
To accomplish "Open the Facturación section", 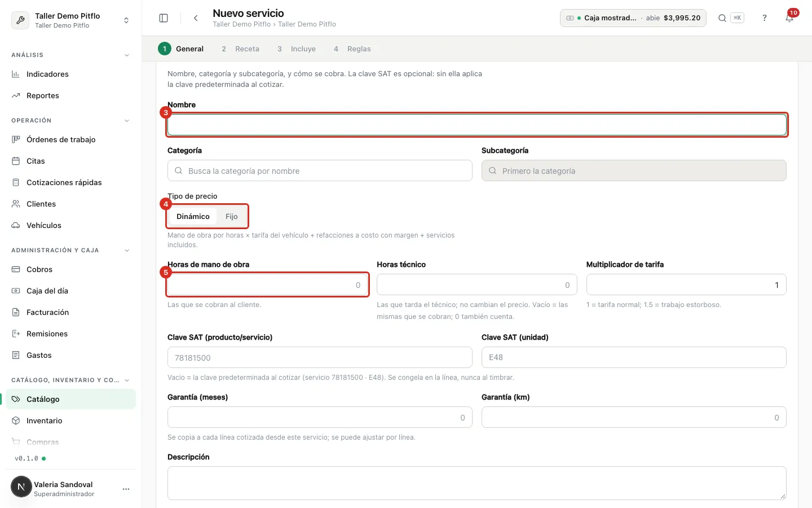I will (70, 312).
